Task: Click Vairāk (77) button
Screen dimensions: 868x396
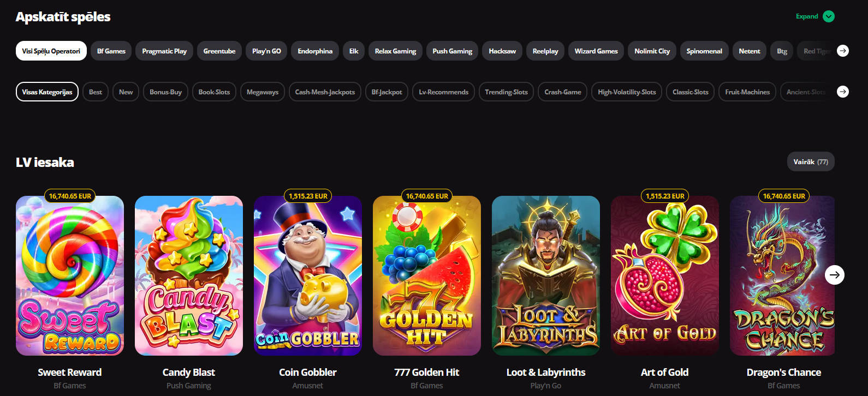Action: [811, 161]
